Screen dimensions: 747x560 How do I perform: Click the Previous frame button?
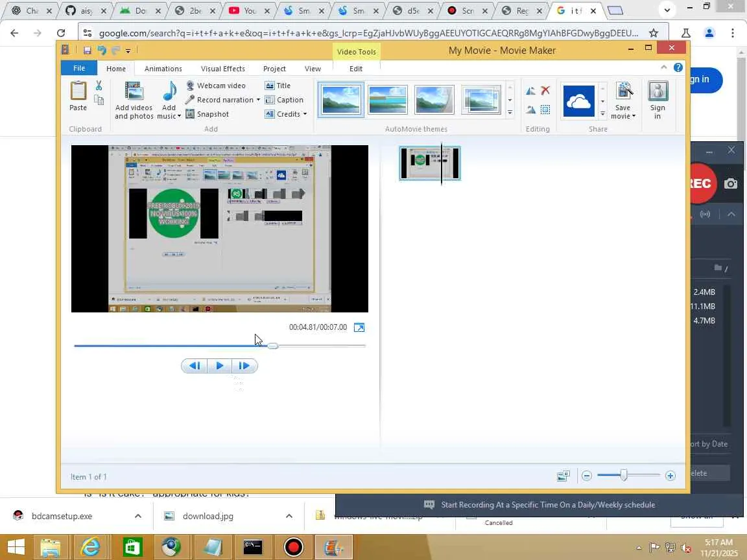(195, 366)
